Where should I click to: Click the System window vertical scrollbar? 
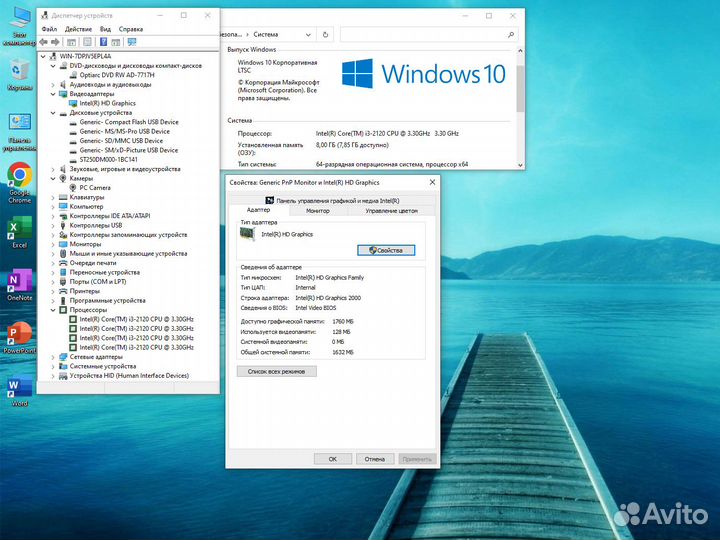pyautogui.click(x=520, y=89)
